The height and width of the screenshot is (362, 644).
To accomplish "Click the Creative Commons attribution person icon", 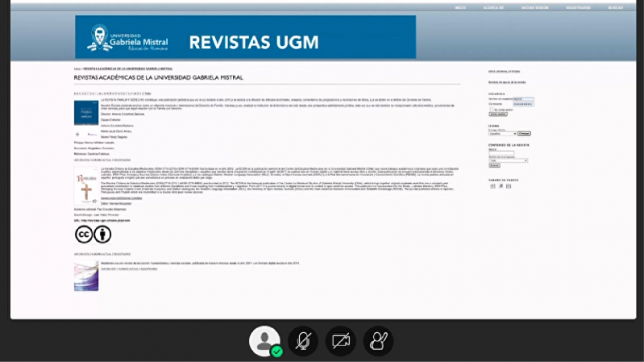I will [102, 234].
